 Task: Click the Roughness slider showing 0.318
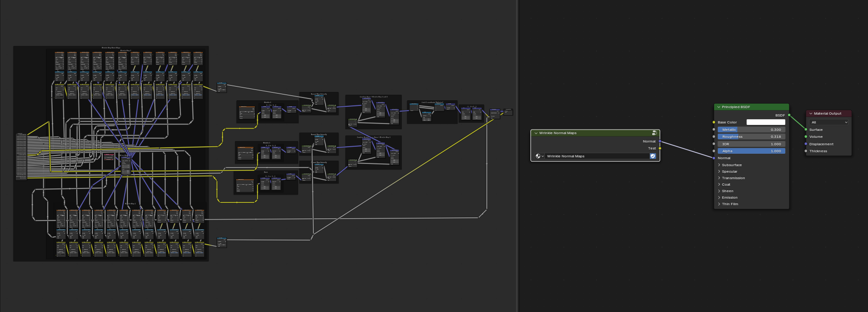point(751,137)
